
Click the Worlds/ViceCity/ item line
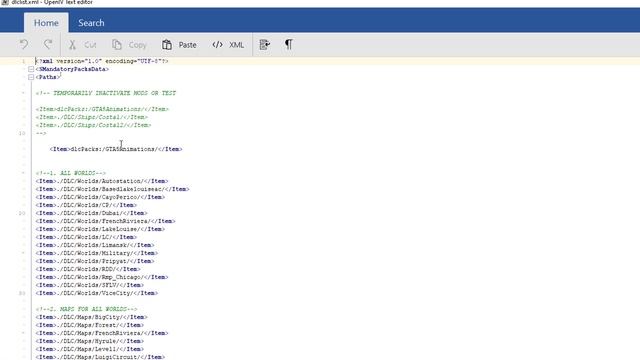coord(97,293)
